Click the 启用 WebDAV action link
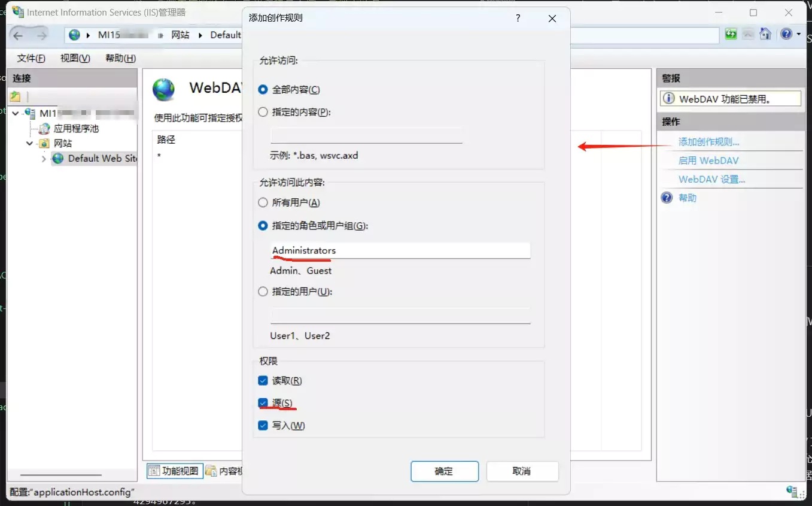812x506 pixels. tap(708, 160)
